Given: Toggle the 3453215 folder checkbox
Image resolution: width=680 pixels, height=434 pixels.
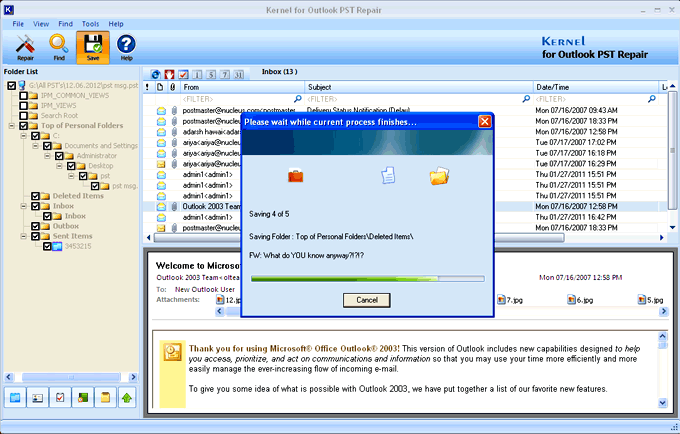Looking at the screenshot, I should coord(47,246).
